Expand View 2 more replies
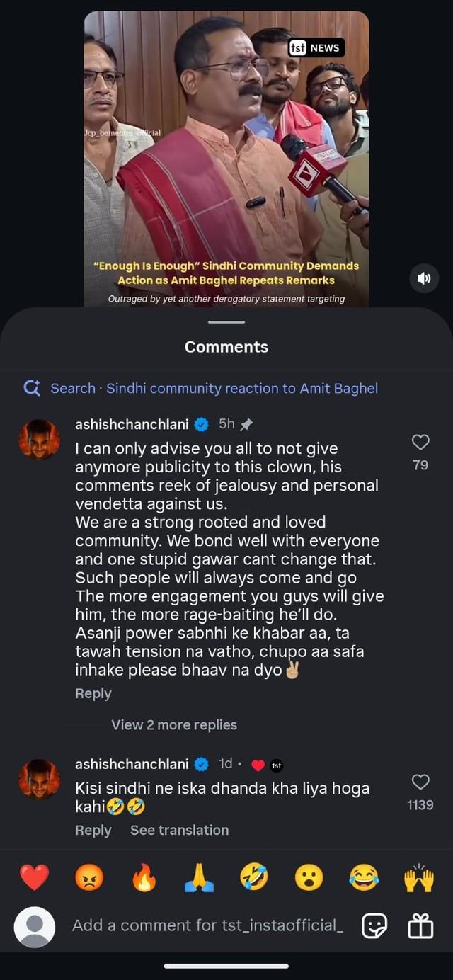 coord(174,724)
